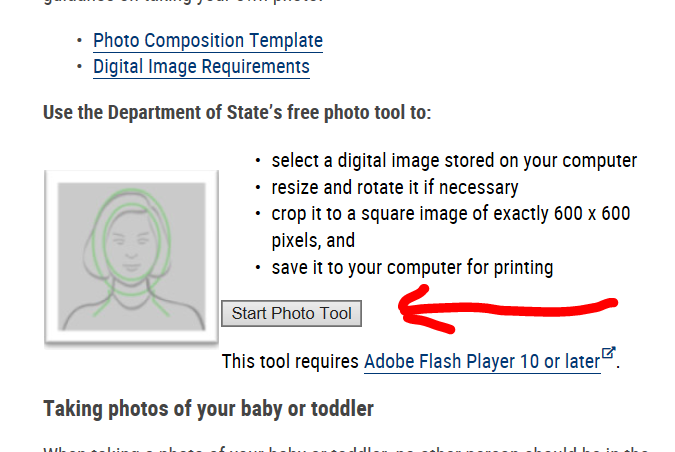Click cut-off paragraph below baby or toddler heading
This screenshot has height=452, width=675.
pos(346,449)
